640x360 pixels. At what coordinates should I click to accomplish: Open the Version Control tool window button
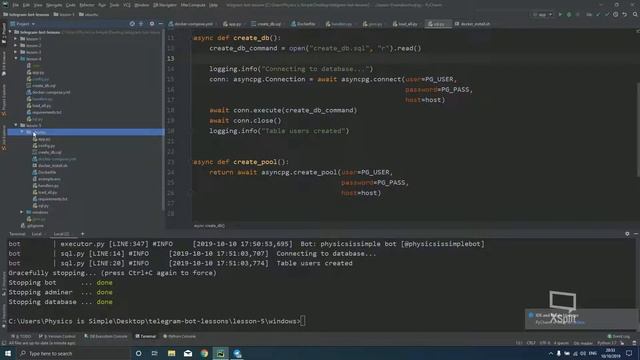tap(58, 336)
